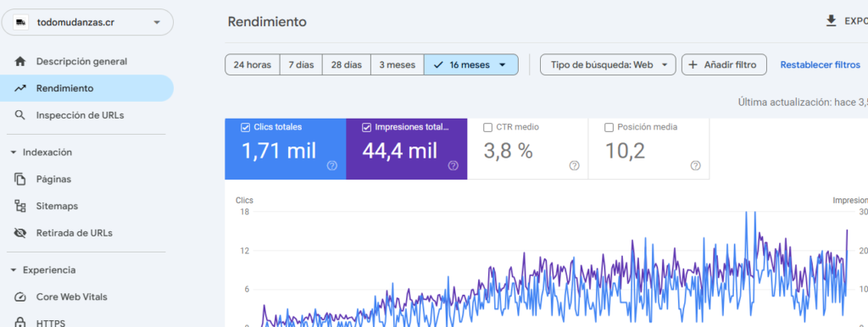Select the Páginas documents icon
Screen dimensions: 868x327
20,180
